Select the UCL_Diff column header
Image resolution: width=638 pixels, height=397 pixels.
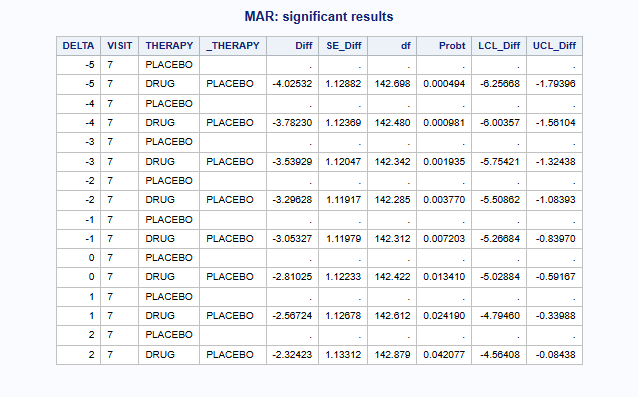[x=554, y=46]
